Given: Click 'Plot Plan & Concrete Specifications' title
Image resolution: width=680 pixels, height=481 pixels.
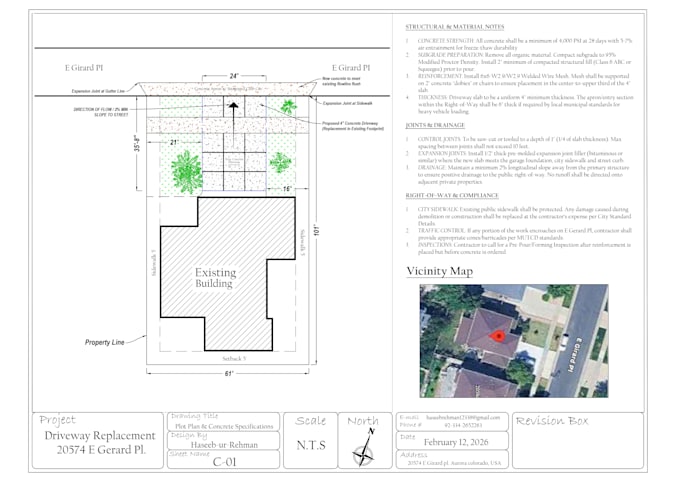Looking at the screenshot, I should coord(224,426).
